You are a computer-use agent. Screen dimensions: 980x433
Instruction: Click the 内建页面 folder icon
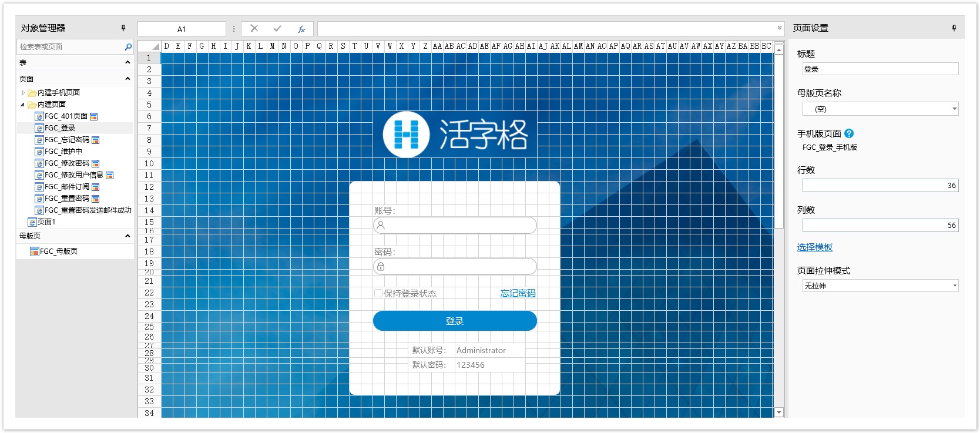(x=32, y=105)
